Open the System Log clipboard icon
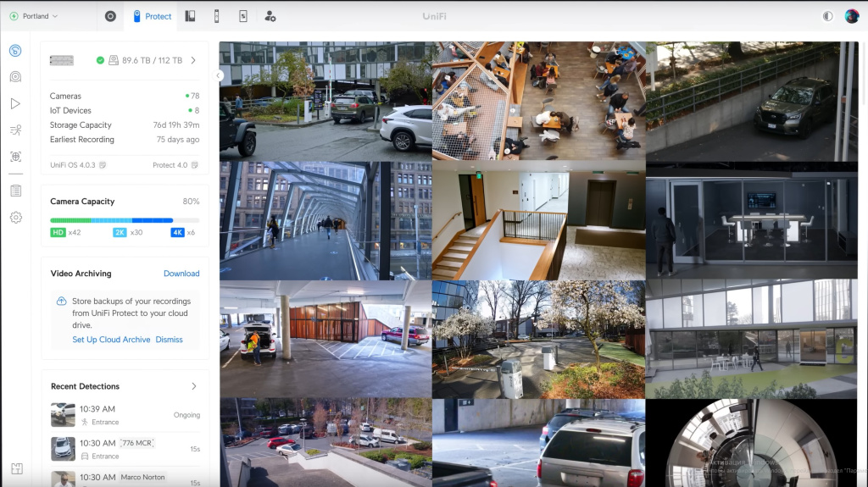Screen dimensions: 868x487 point(15,191)
